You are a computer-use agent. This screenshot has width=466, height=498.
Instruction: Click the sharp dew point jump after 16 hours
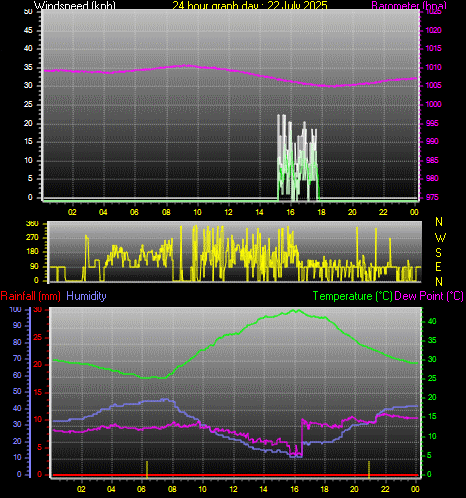click(302, 437)
